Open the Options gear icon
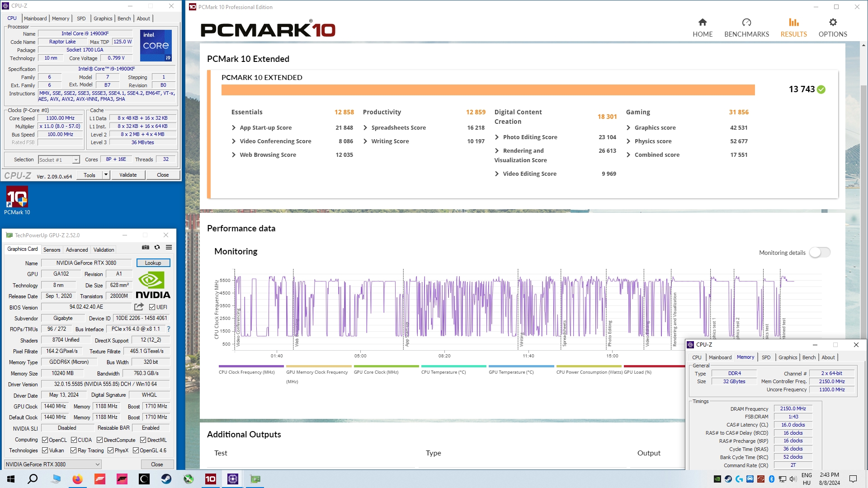This screenshot has height=488, width=868. (833, 22)
